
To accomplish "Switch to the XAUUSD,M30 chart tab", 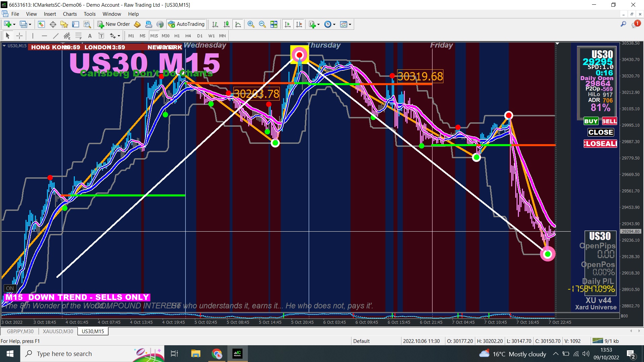I will point(58,331).
